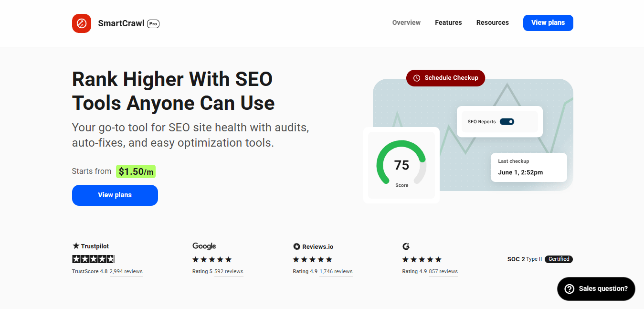This screenshot has width=644, height=309.
Task: Click the clock icon in Schedule Checkup
Action: coord(417,78)
